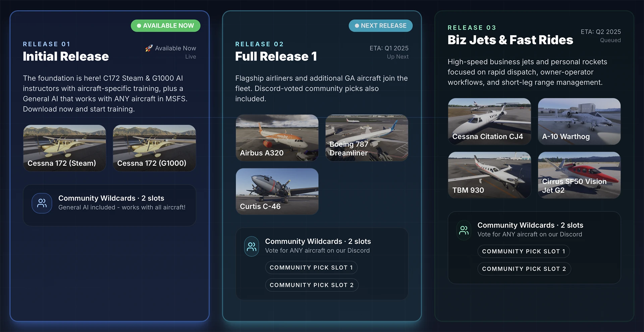This screenshot has height=332, width=644.
Task: Click the 'Flagship airliners' description paragraph
Action: [x=321, y=89]
